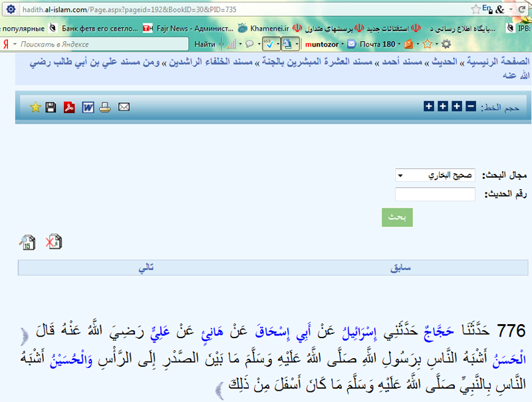Open site information icon left of URL

pyautogui.click(x=11, y=9)
